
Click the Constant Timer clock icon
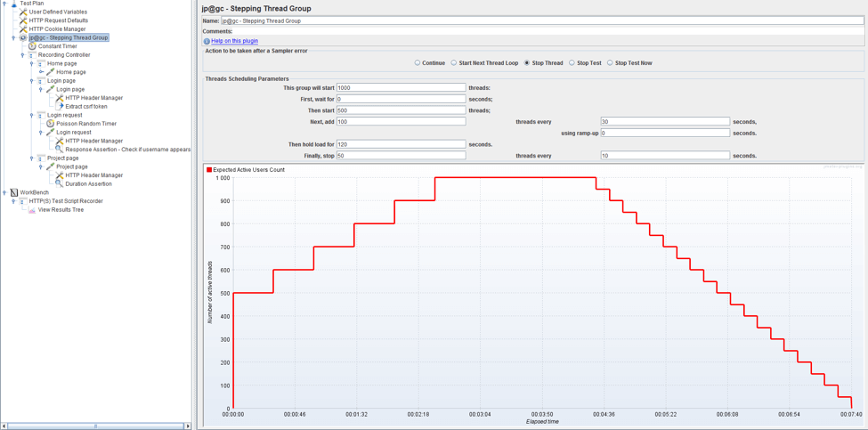coord(32,46)
